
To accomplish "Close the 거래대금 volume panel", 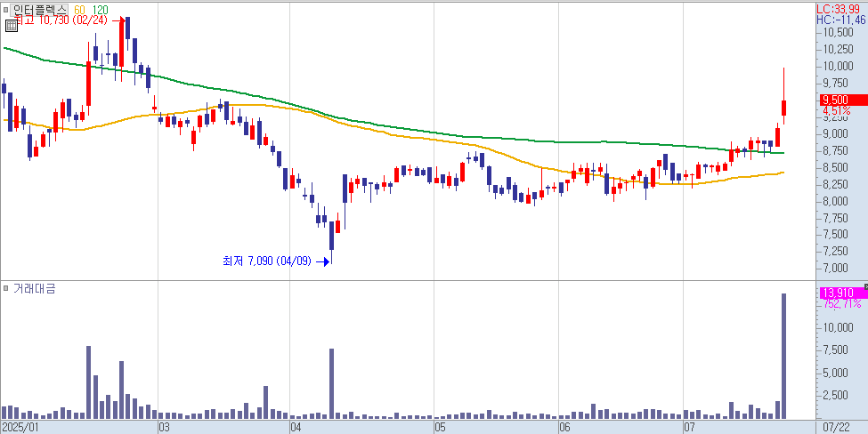I will tap(865, 285).
